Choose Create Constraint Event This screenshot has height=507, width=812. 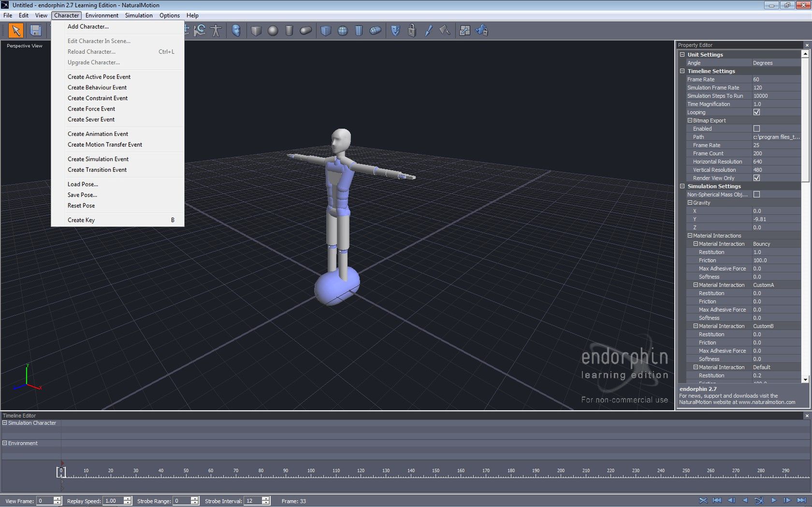pos(117,98)
